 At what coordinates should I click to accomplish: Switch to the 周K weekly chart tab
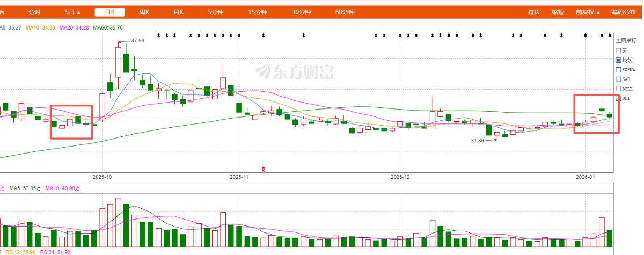click(144, 12)
